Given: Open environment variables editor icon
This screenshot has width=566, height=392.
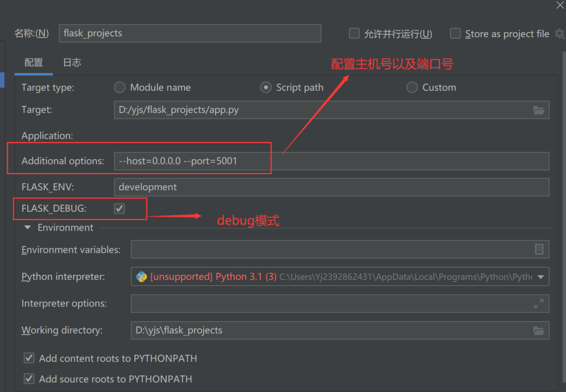Looking at the screenshot, I should [x=539, y=249].
